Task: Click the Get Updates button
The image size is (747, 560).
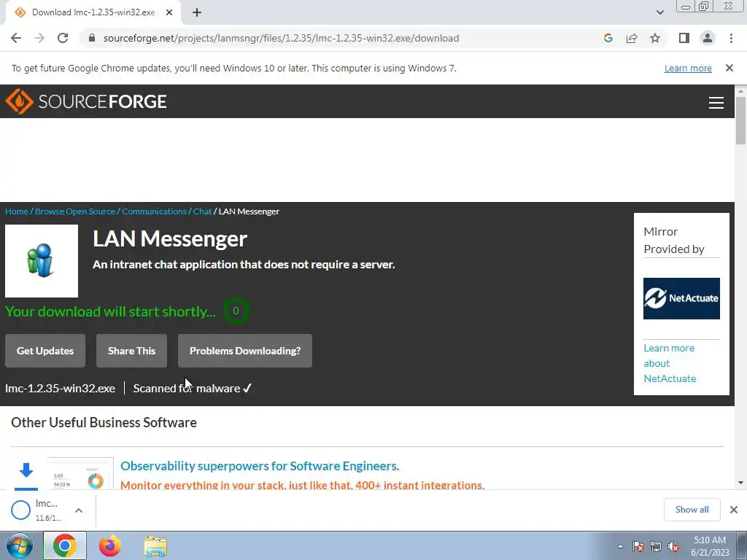Action: click(45, 351)
